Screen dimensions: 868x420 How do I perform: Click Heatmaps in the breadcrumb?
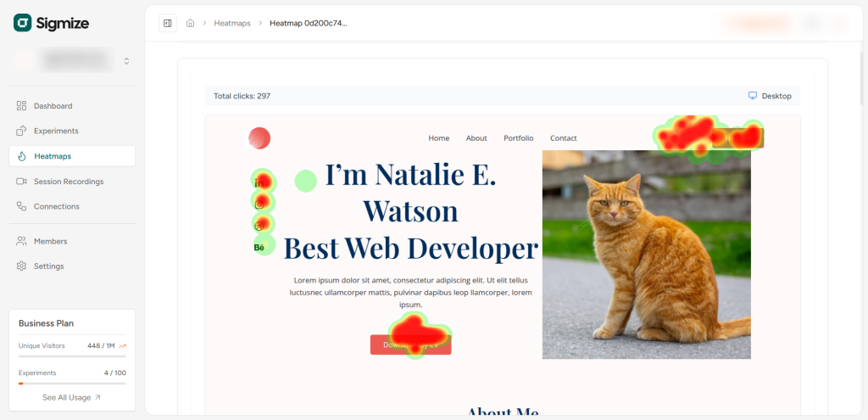pyautogui.click(x=232, y=23)
